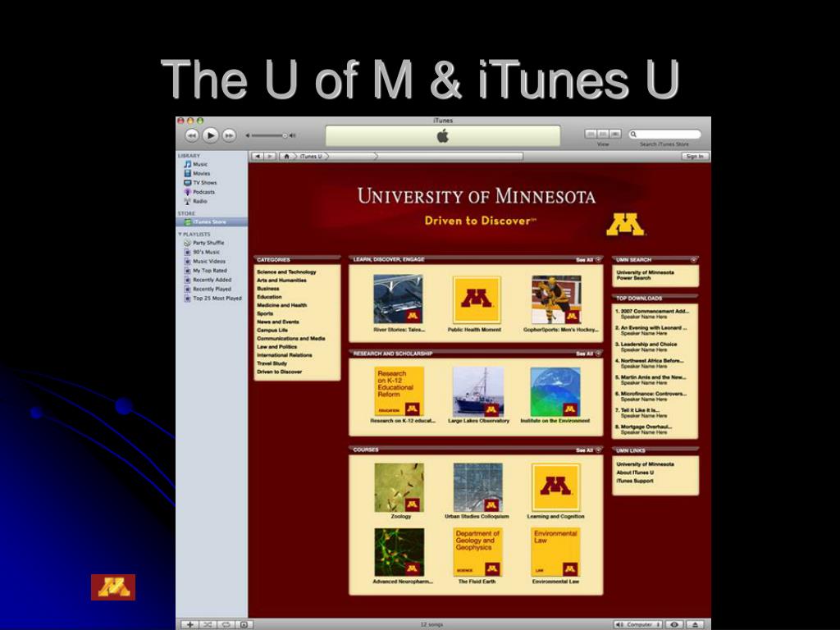This screenshot has height=630, width=840.
Task: Click the Sign In button
Action: pos(695,157)
